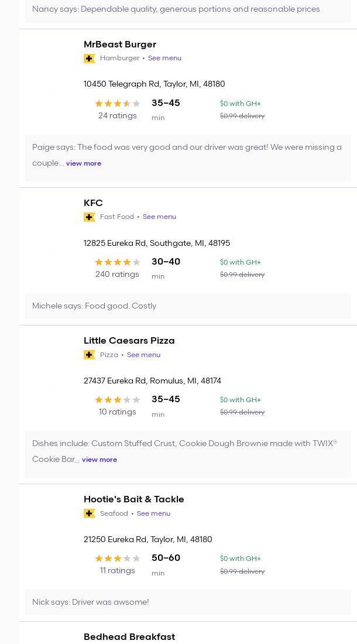Click the GH+ badge icon under MrBeast Burger
The image size is (357, 644).
(90, 59)
